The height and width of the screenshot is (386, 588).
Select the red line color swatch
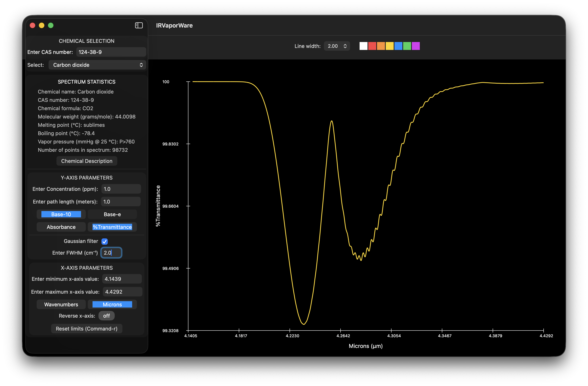coord(372,46)
